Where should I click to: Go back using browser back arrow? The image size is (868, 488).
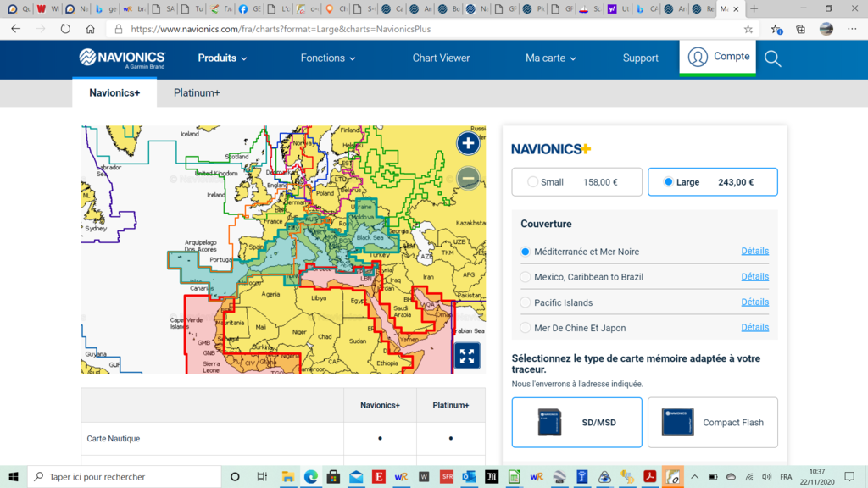click(x=15, y=29)
